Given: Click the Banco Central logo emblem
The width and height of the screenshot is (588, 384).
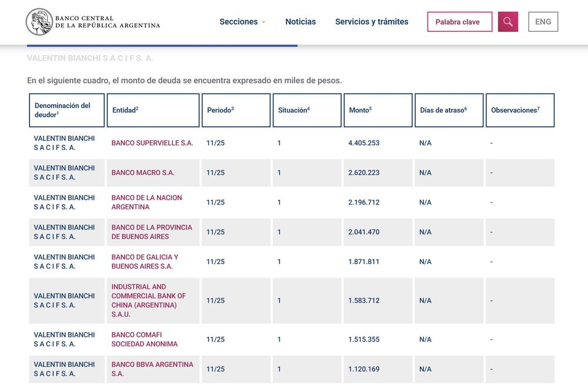Looking at the screenshot, I should coord(39,22).
